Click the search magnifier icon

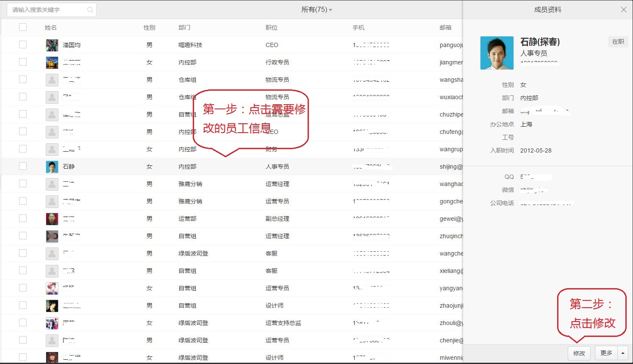(90, 10)
